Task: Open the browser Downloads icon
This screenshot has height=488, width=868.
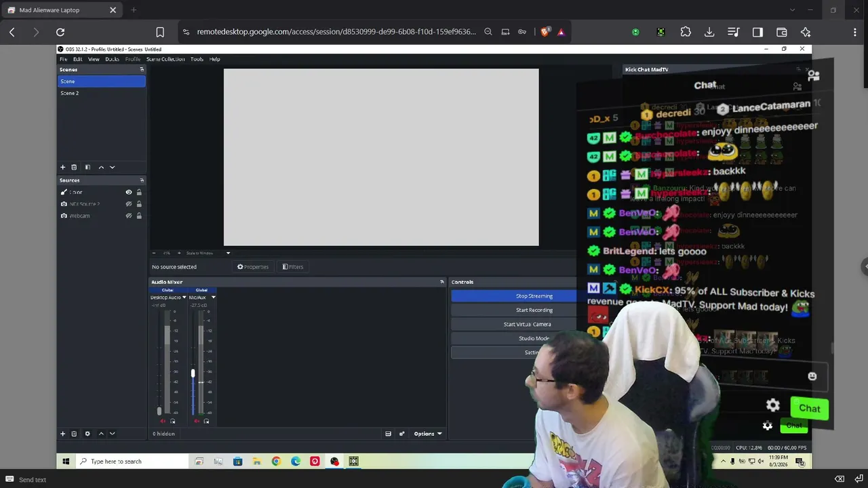Action: pyautogui.click(x=709, y=32)
